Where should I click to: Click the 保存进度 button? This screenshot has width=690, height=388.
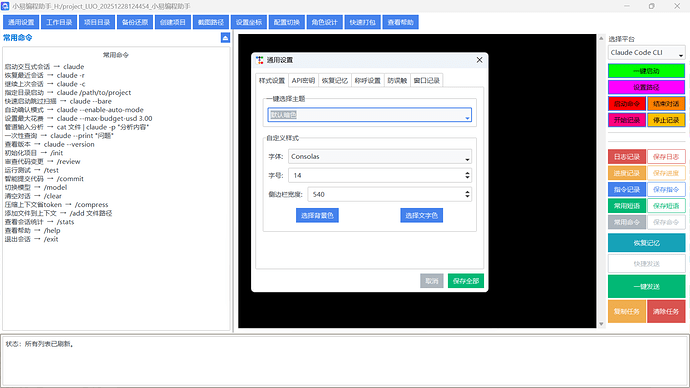click(x=666, y=173)
